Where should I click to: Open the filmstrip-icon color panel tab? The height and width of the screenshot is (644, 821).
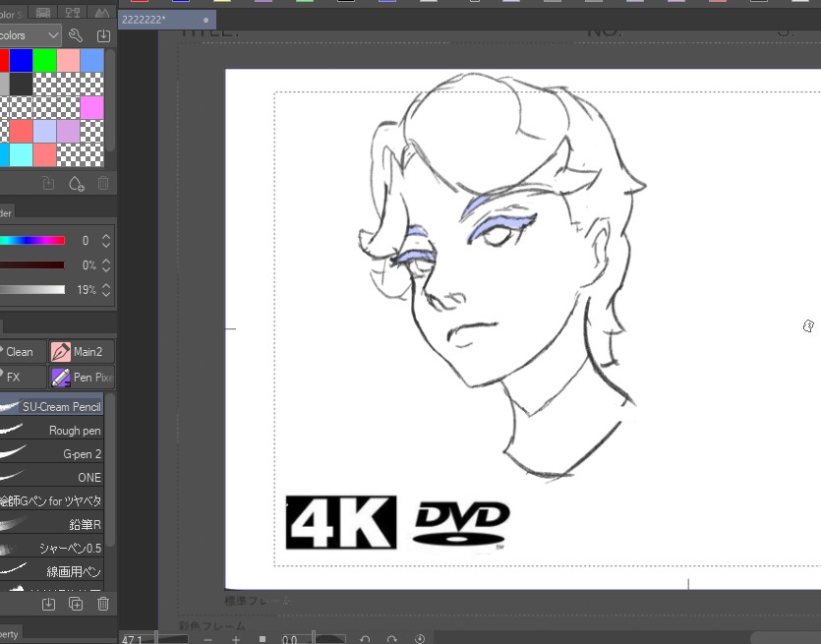[43, 13]
